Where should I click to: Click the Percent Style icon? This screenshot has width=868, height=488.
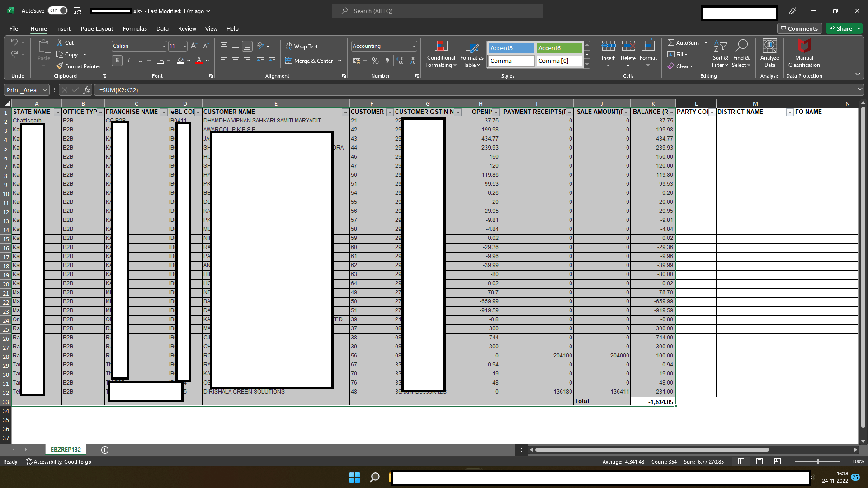click(x=375, y=61)
